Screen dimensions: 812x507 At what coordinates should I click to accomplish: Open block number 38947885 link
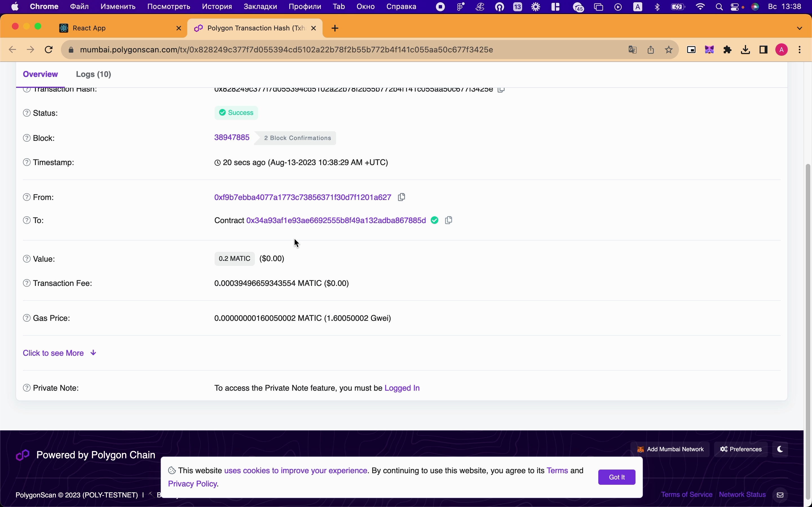point(231,137)
